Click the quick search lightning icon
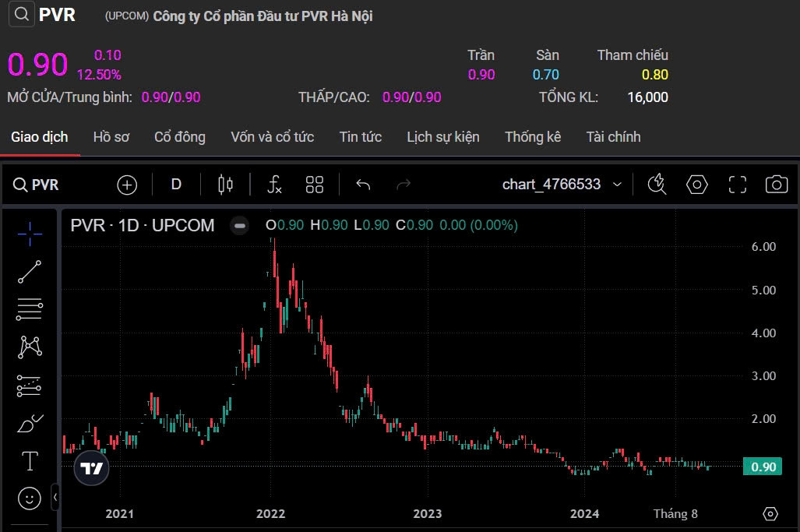Viewport: 800px width, 532px height. coord(657,184)
